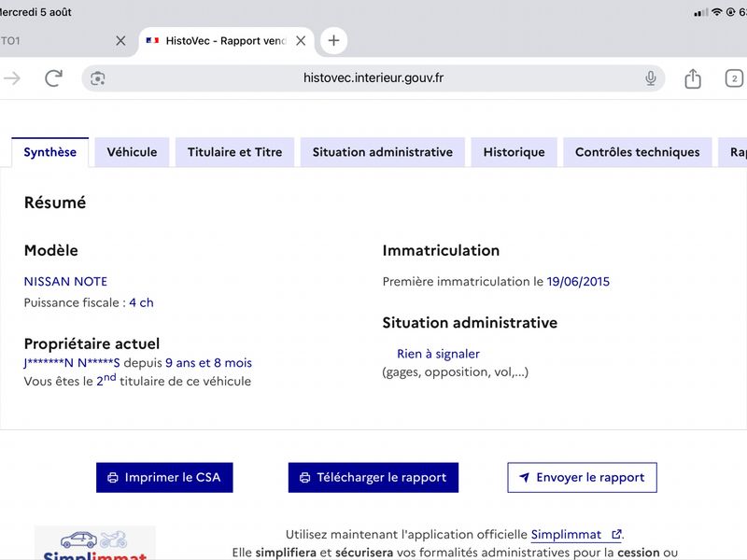Viewport: 747px width, 560px height.
Task: Click the Propriétaire actuel heading
Action: tap(92, 343)
